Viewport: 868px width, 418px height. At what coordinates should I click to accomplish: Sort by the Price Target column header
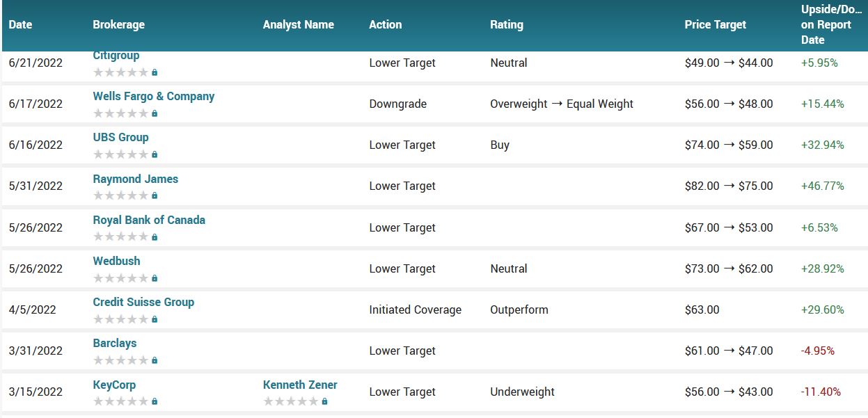coord(715,24)
